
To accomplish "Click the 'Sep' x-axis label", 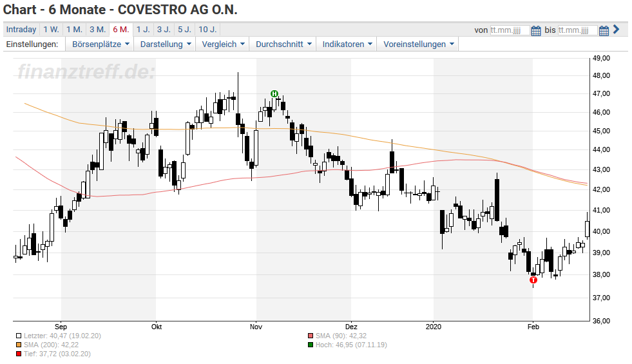I will [x=61, y=327].
